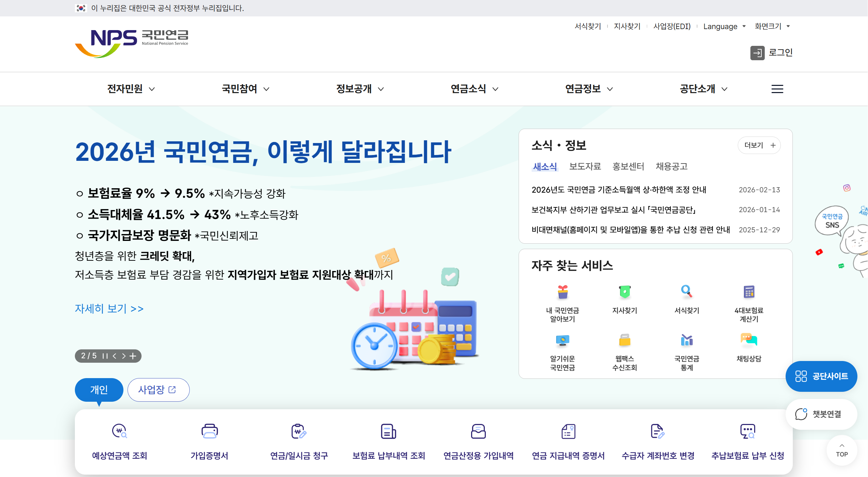Switch to the 보도자료 tab
Screen dimensions: 868x477
tap(585, 167)
